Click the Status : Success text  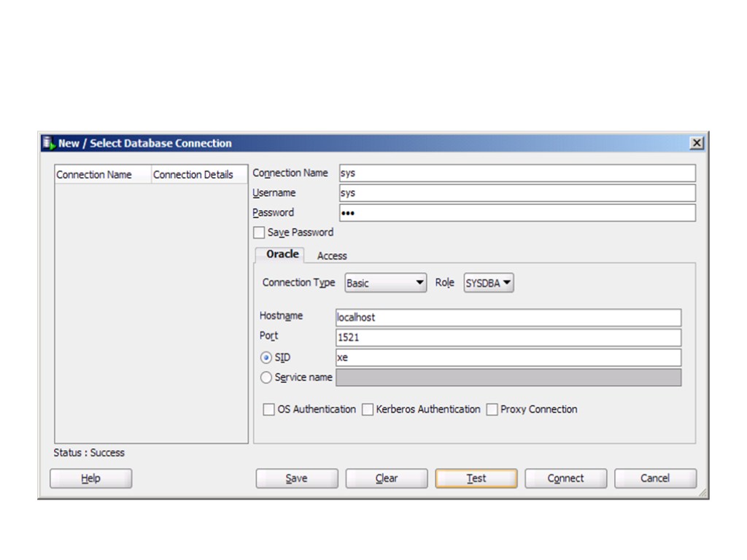click(89, 453)
